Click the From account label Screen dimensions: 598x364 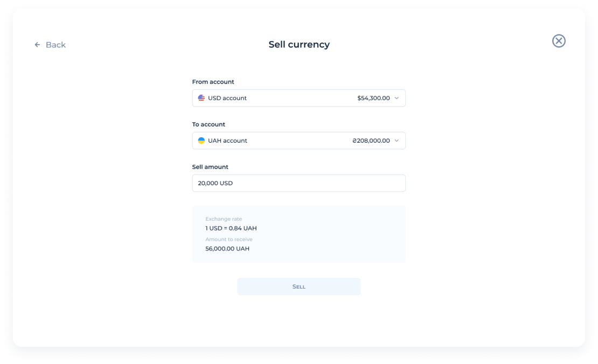(x=213, y=82)
